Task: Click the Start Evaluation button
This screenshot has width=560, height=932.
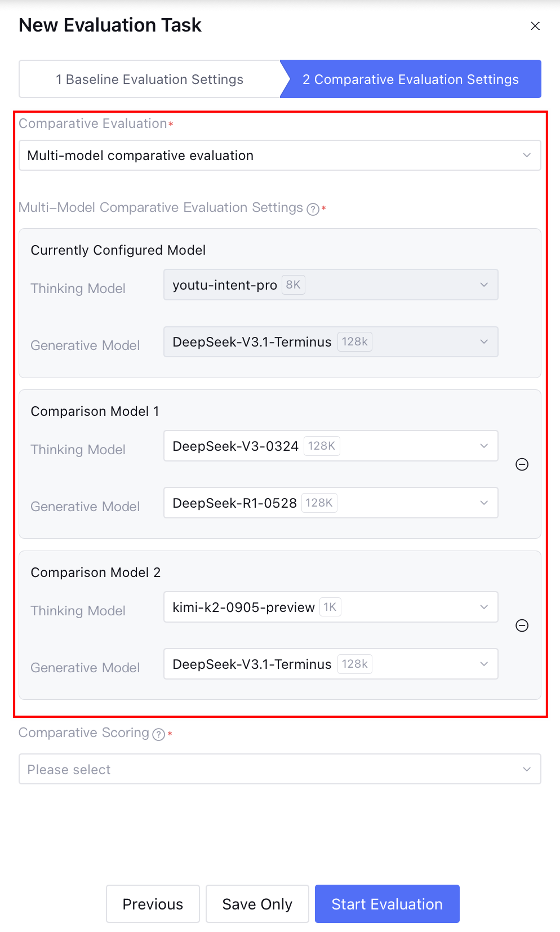Action: point(387,904)
